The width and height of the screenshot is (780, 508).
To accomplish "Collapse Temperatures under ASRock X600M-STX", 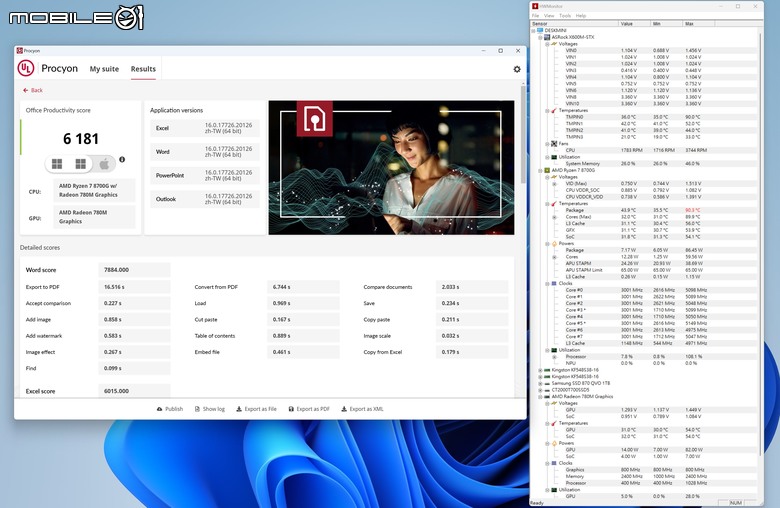I will coord(547,110).
